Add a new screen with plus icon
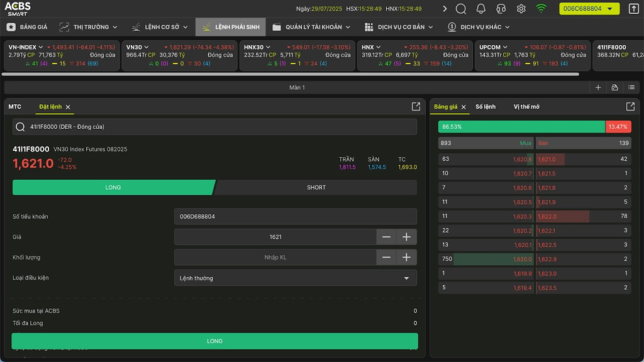Viewport: 644px width, 362px height. pyautogui.click(x=598, y=87)
